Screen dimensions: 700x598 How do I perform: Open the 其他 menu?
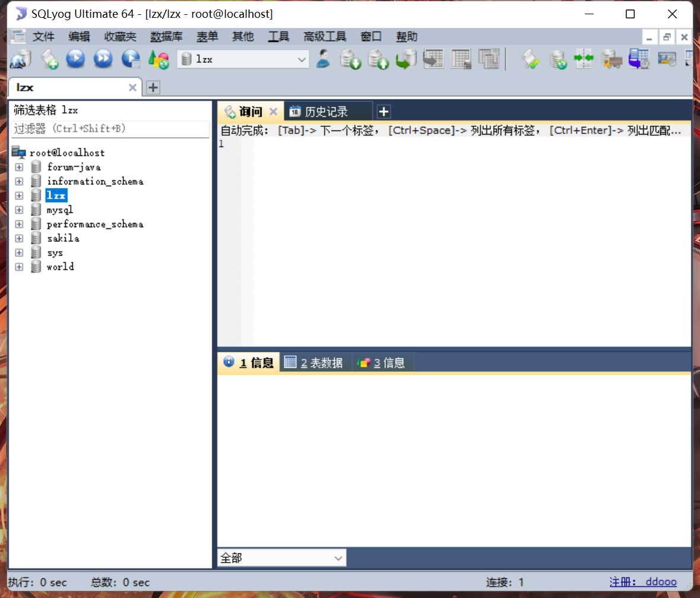coord(243,37)
